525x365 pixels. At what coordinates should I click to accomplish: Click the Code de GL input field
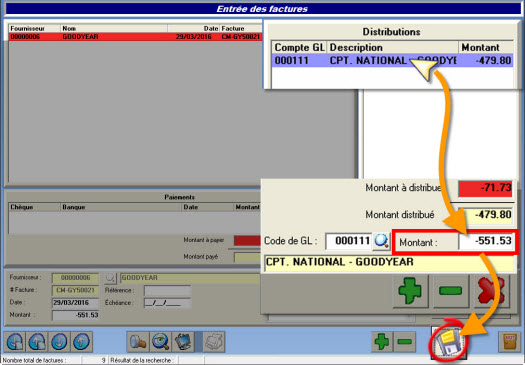click(348, 241)
